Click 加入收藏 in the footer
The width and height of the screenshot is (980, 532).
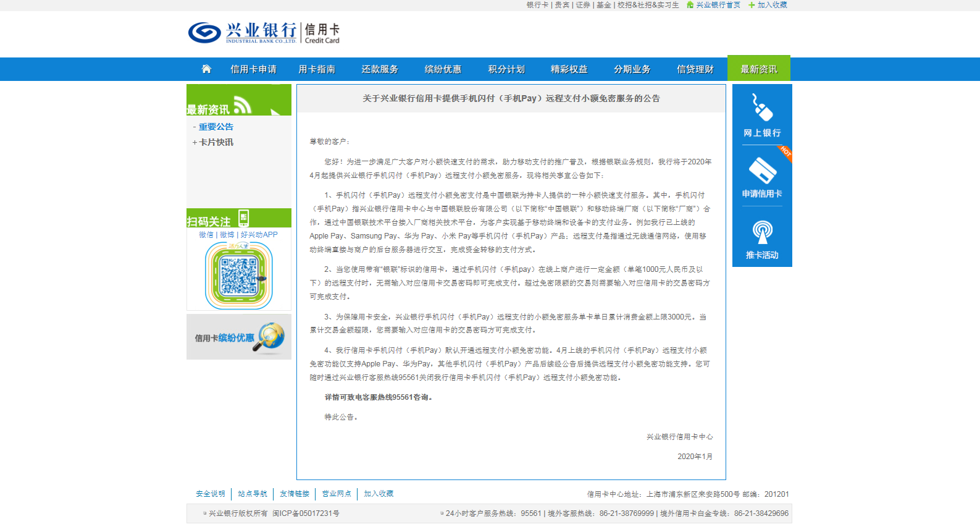coord(379,494)
